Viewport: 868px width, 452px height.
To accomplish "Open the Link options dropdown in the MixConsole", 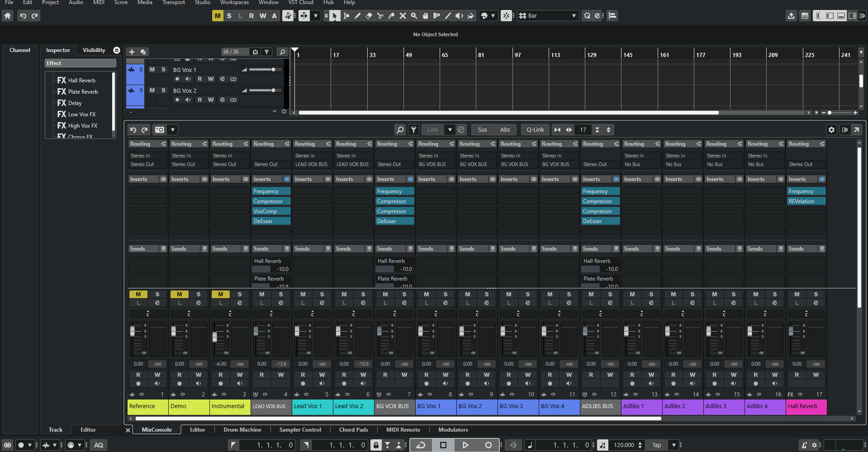I will [451, 129].
